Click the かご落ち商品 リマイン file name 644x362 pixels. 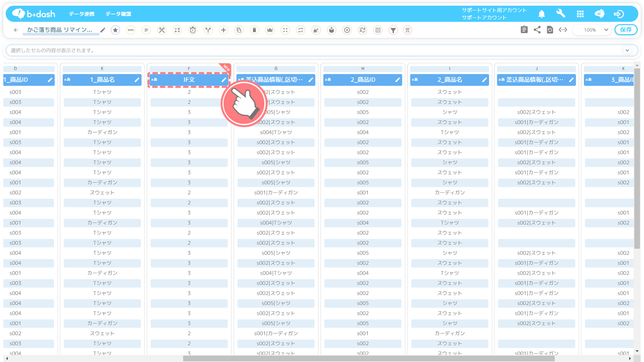coord(60,30)
